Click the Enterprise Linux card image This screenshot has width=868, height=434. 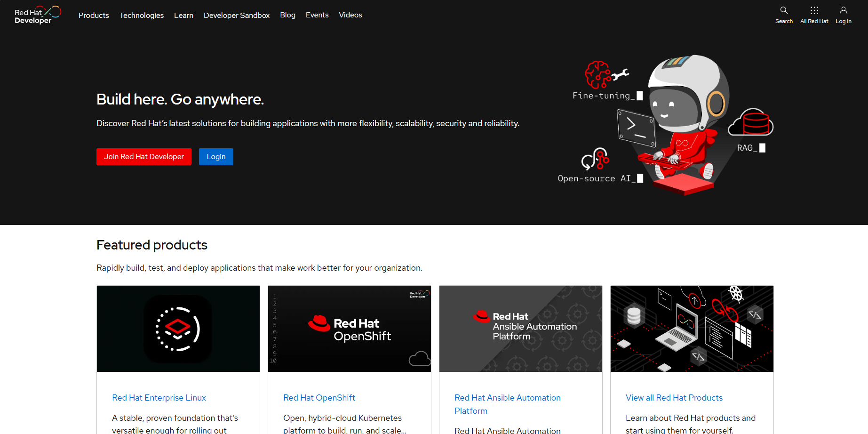pyautogui.click(x=178, y=329)
